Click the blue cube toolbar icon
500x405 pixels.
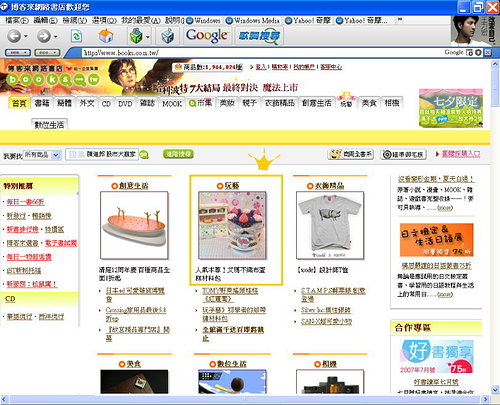point(168,36)
